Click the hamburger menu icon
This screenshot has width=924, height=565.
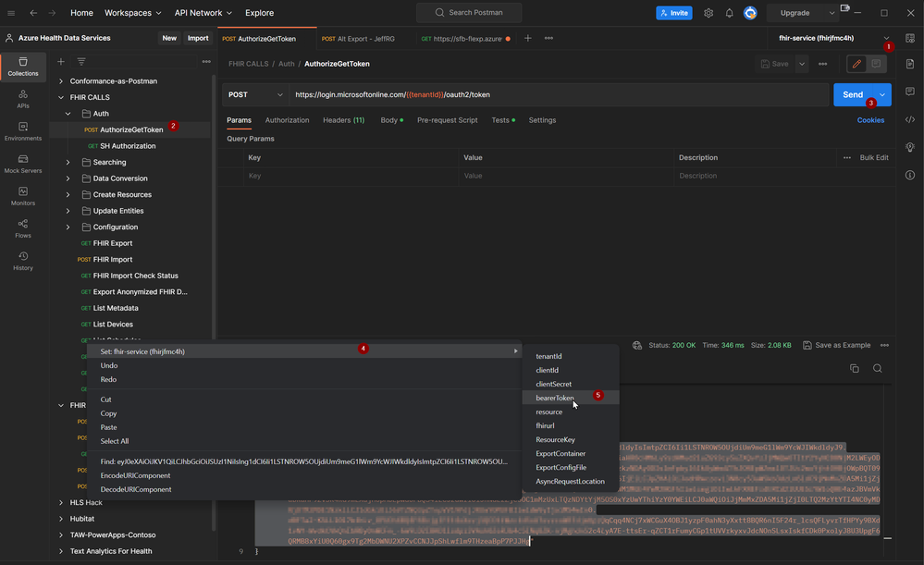[x=10, y=12]
